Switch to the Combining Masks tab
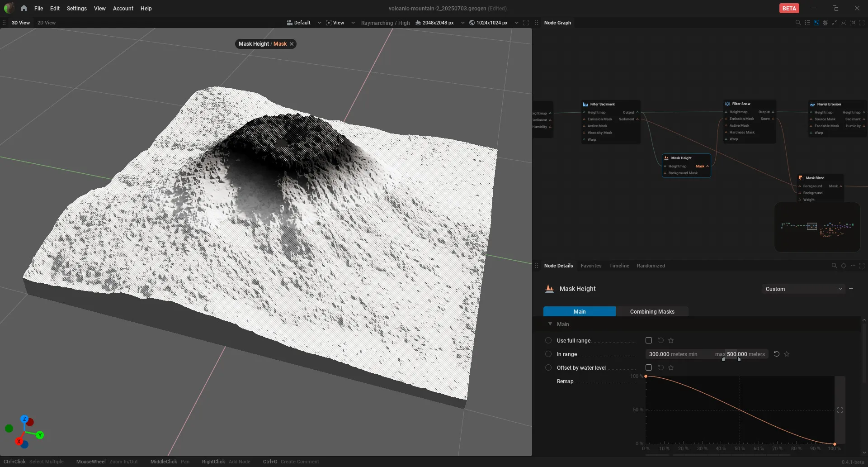Viewport: 868px width, 467px height. (x=652, y=311)
